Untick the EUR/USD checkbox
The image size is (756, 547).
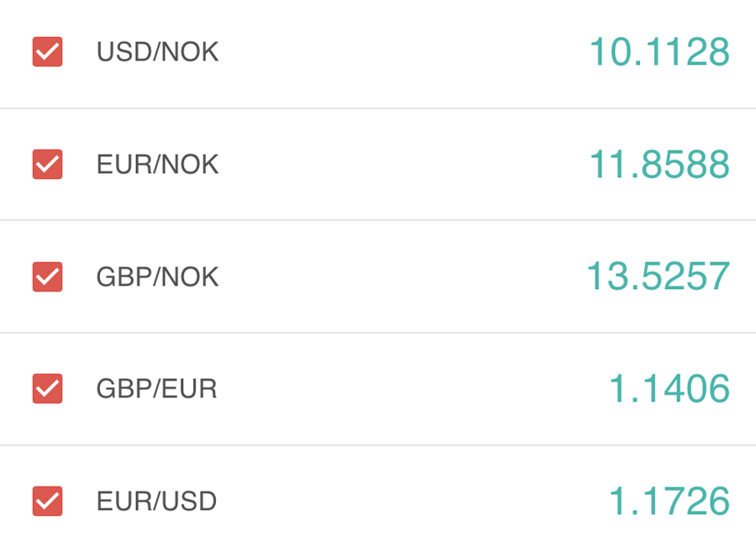47,501
